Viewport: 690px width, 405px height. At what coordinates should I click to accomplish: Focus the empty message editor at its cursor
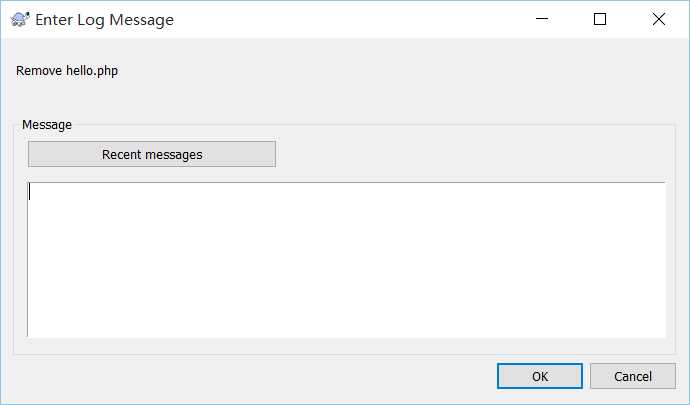[x=31, y=192]
